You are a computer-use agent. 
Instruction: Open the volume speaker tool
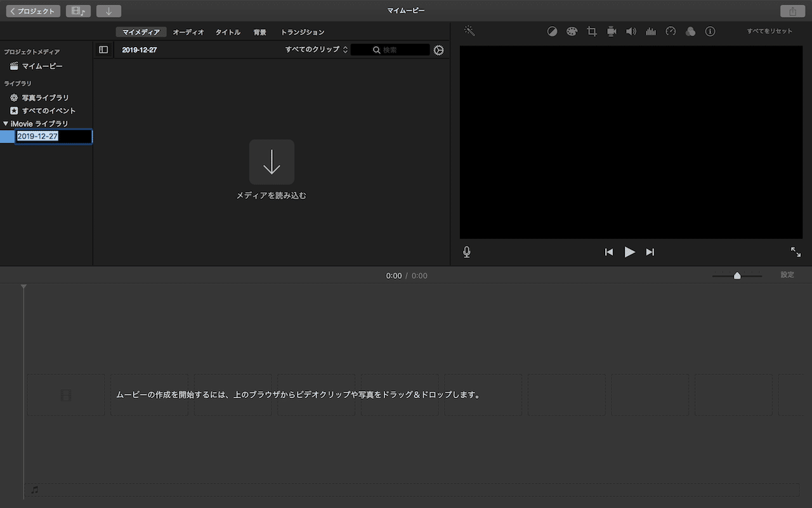click(x=631, y=31)
